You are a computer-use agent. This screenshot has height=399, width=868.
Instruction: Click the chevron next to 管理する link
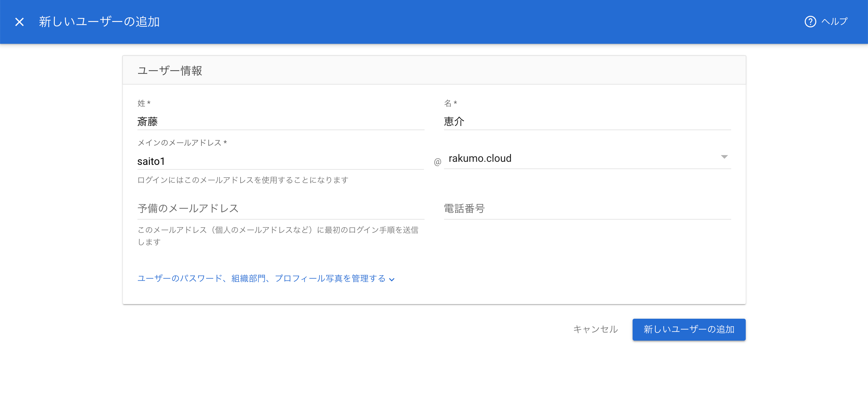pos(391,279)
